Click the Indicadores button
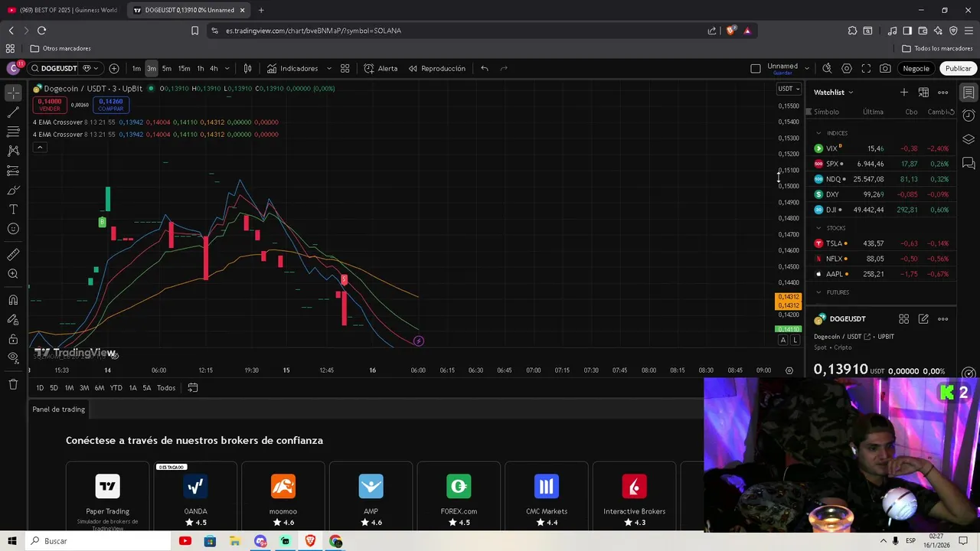Image resolution: width=980 pixels, height=551 pixels. [292, 68]
